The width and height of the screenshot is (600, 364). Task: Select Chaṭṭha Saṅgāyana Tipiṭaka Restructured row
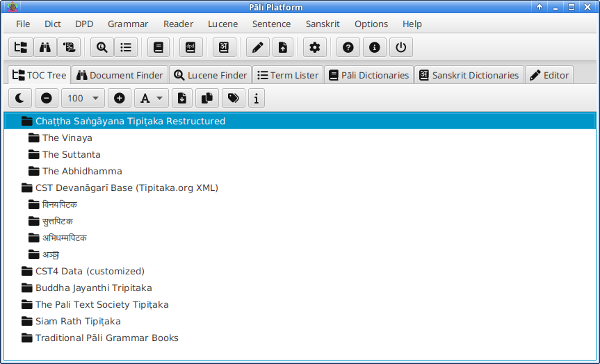300,121
